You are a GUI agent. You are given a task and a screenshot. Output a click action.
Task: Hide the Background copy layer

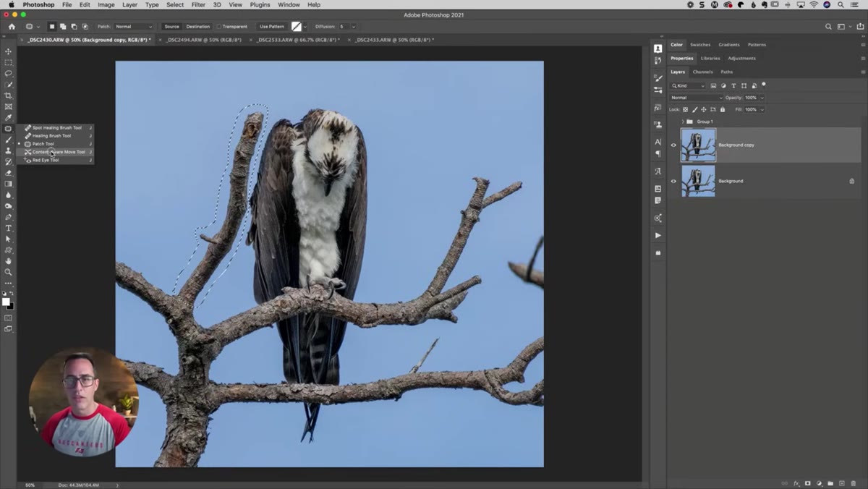[673, 145]
